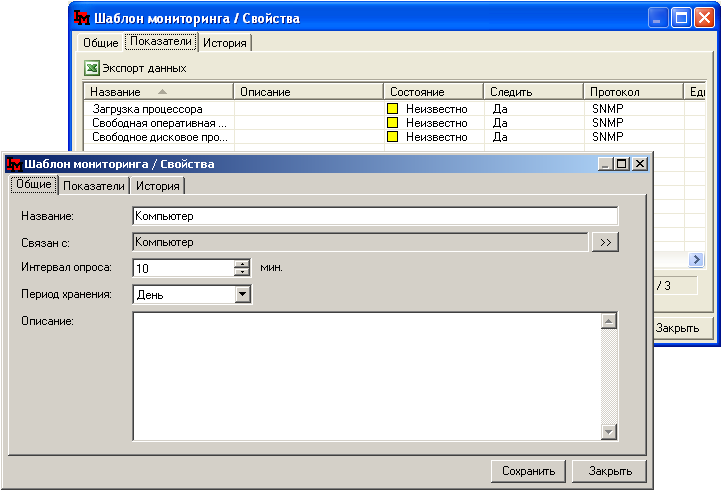Viewport: 722px width, 491px height.
Task: Select row Свободная оперативная ...
Action: tap(395, 123)
